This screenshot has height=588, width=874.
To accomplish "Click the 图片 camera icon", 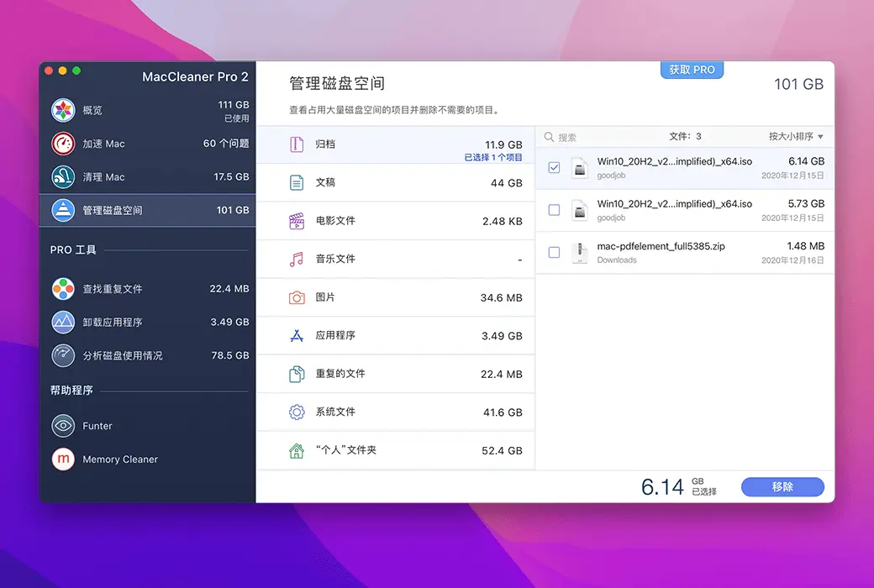I will [x=297, y=297].
